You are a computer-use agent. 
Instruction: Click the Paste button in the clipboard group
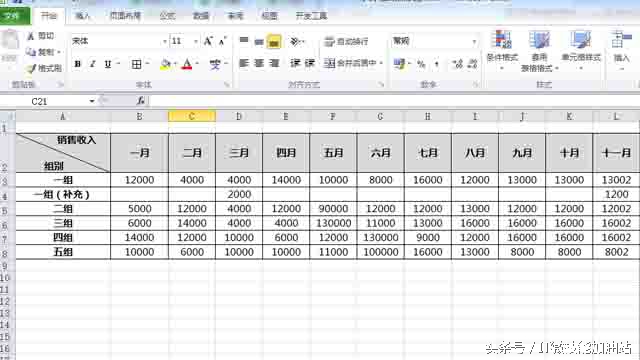tap(10, 46)
